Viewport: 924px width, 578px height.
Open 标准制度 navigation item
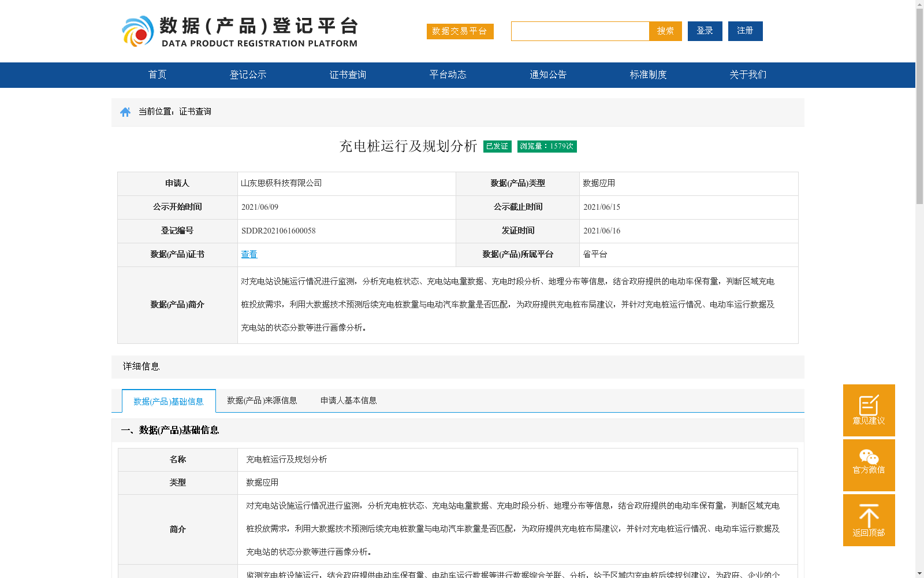648,75
